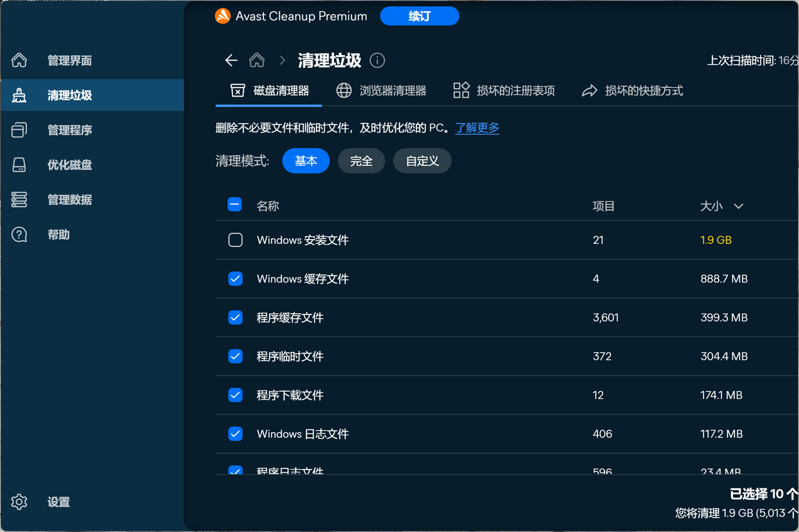
Task: Click the 续订 renewal button
Action: (x=419, y=16)
